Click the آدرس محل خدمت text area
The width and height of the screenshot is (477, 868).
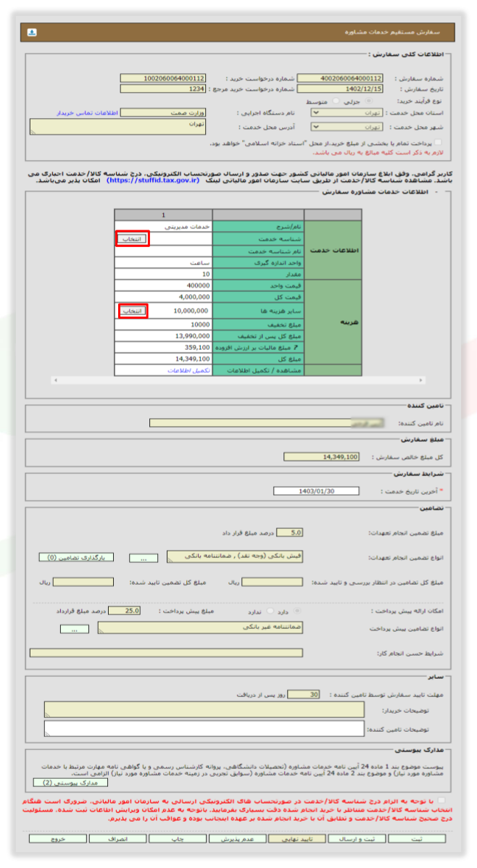[x=118, y=127]
